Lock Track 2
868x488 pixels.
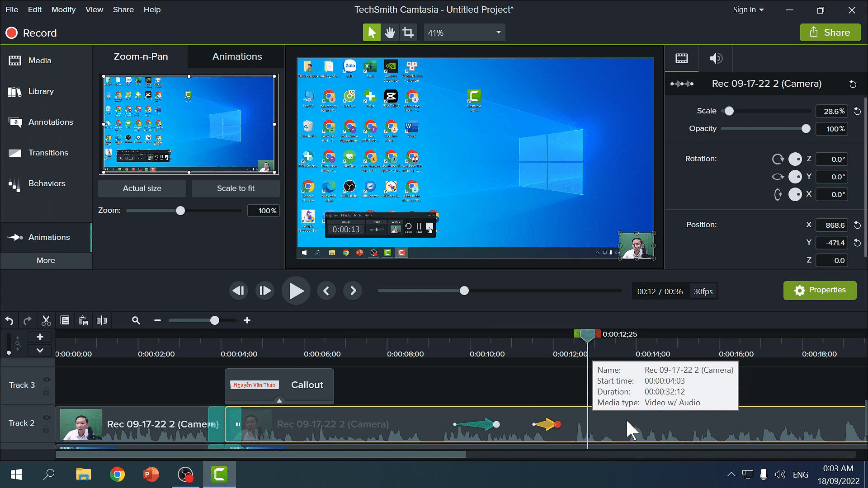(x=46, y=430)
